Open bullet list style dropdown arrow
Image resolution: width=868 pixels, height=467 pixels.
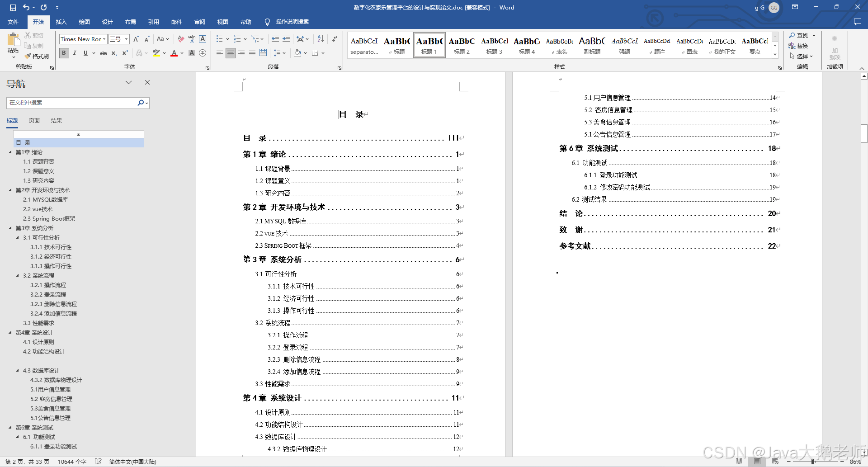[x=227, y=39]
